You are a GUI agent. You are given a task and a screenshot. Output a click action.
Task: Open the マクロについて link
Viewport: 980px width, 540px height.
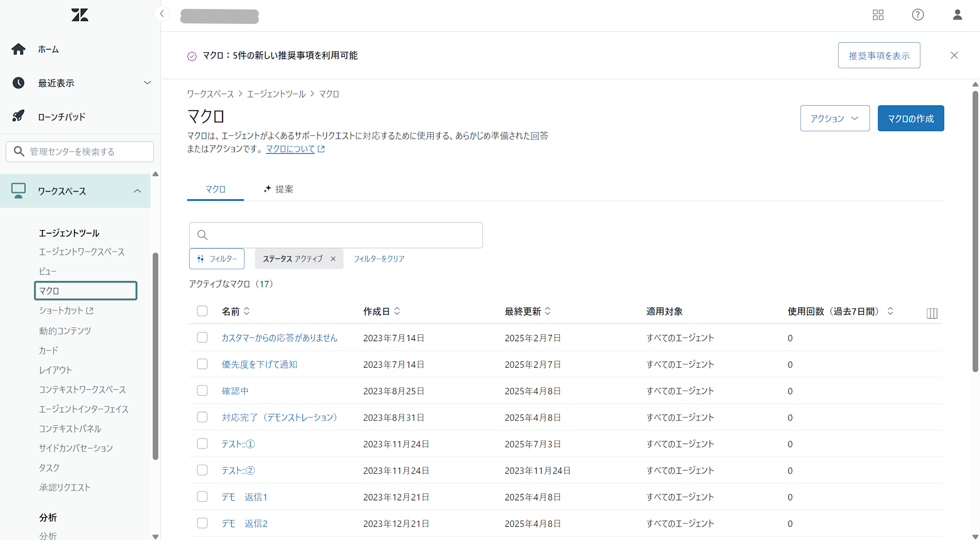pyautogui.click(x=290, y=149)
